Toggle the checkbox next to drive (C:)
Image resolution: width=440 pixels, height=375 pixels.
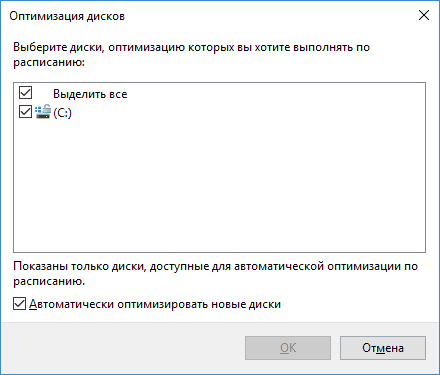coord(25,112)
